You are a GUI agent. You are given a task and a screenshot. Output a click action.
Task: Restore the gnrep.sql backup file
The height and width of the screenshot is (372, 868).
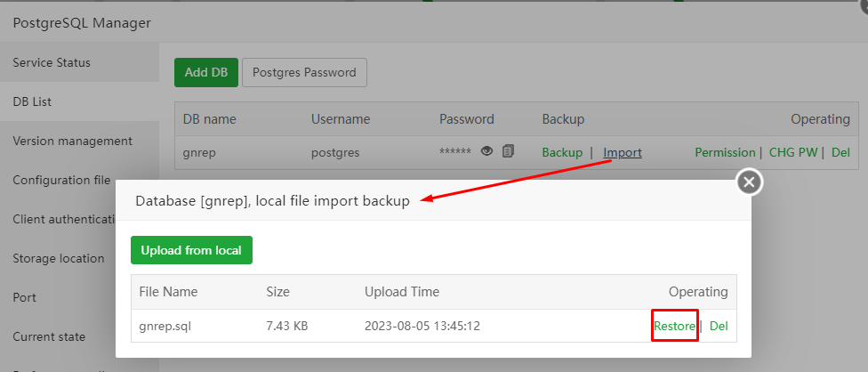click(675, 326)
